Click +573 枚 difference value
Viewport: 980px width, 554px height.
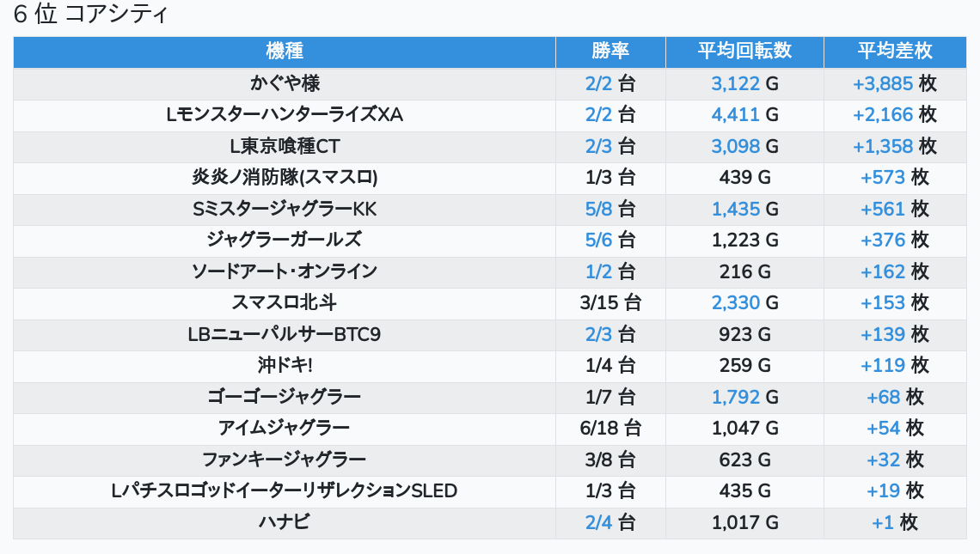point(894,178)
